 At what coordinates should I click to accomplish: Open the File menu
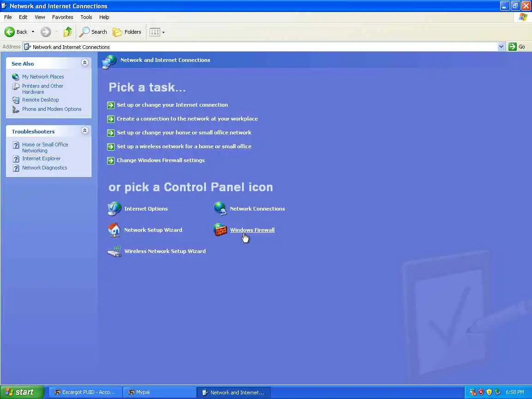8,17
